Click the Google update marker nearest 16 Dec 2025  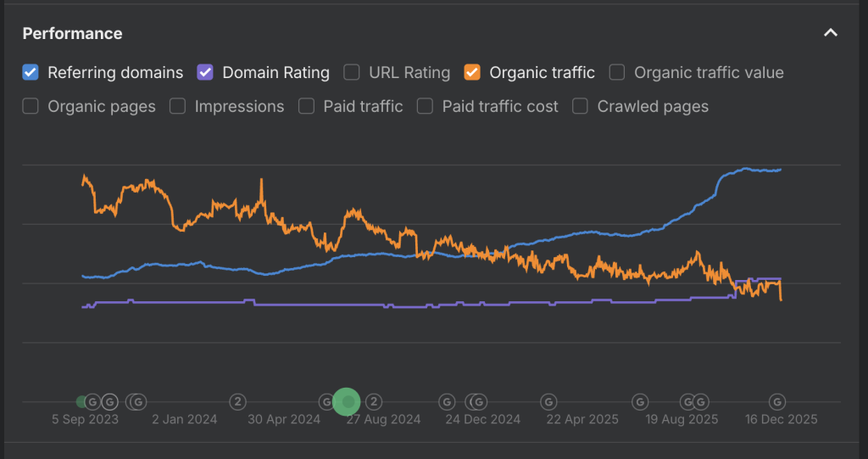(777, 401)
